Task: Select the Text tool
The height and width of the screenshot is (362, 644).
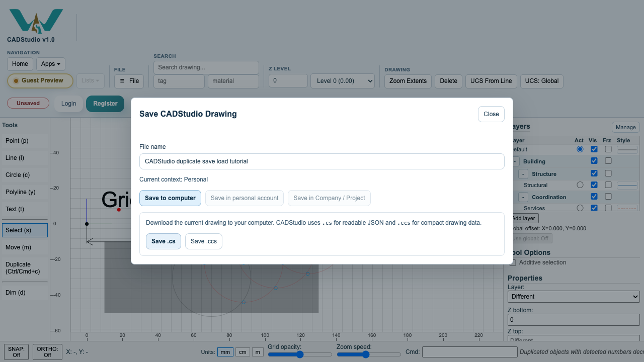Action: [x=25, y=209]
